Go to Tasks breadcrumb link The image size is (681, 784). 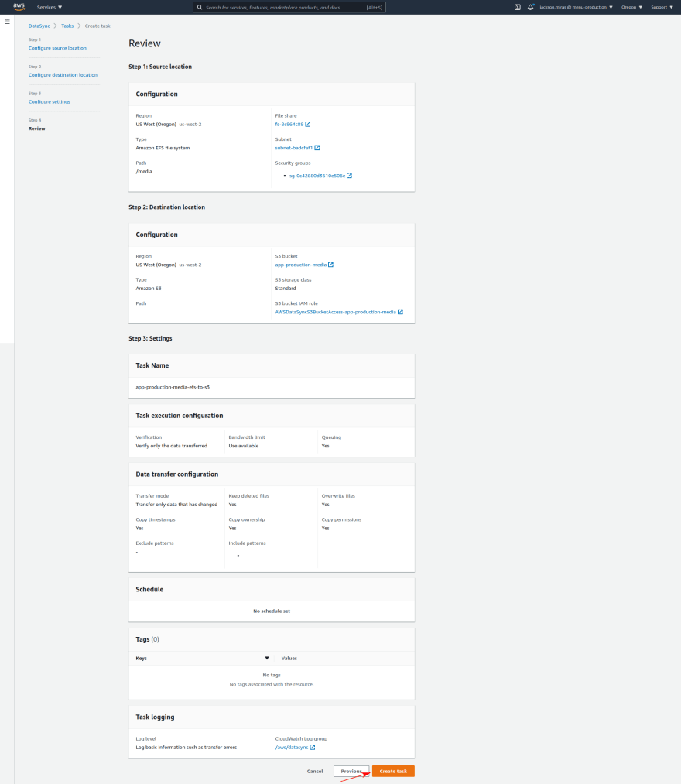coord(67,26)
